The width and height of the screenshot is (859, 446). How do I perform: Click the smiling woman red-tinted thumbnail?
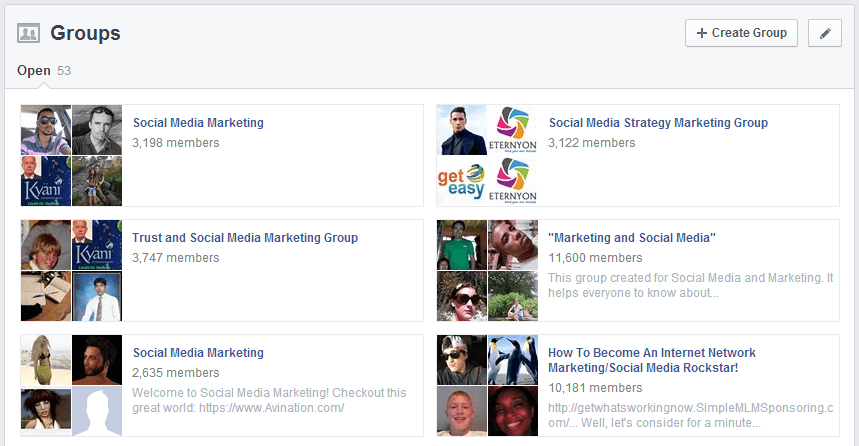click(513, 411)
